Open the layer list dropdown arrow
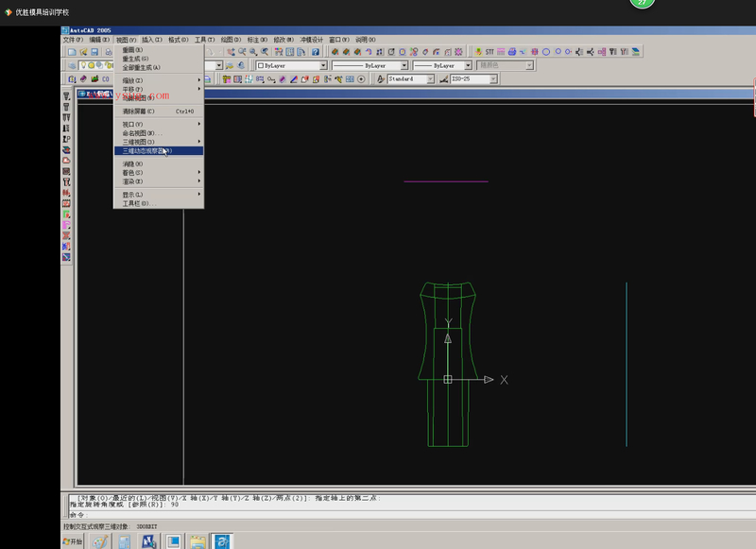The height and width of the screenshot is (549, 756). (219, 65)
